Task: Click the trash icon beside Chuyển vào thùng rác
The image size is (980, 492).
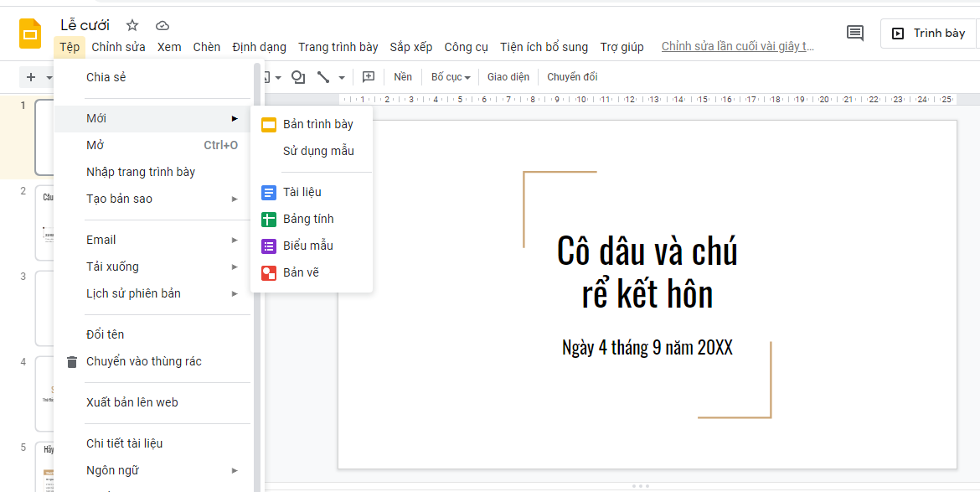Action: 72,361
